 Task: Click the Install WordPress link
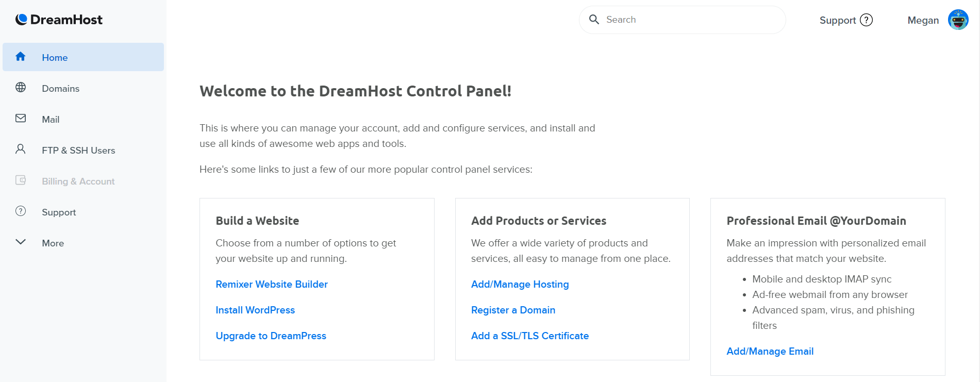coord(255,310)
